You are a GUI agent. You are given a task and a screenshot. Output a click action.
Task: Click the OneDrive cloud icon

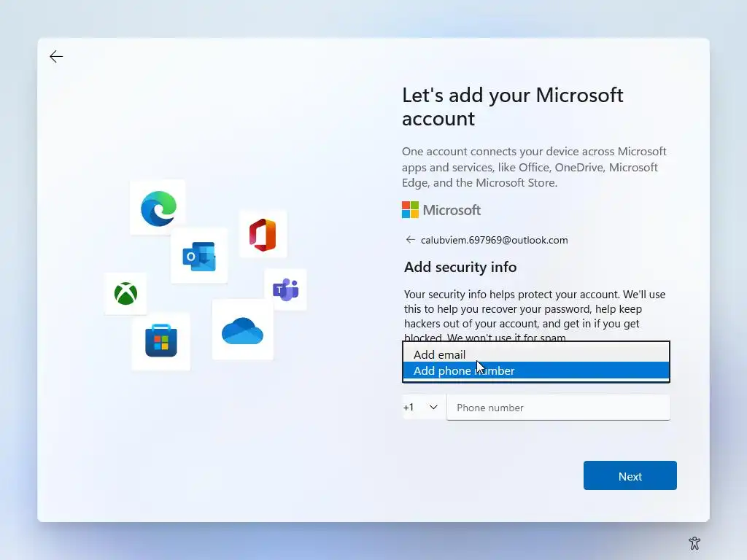242,330
